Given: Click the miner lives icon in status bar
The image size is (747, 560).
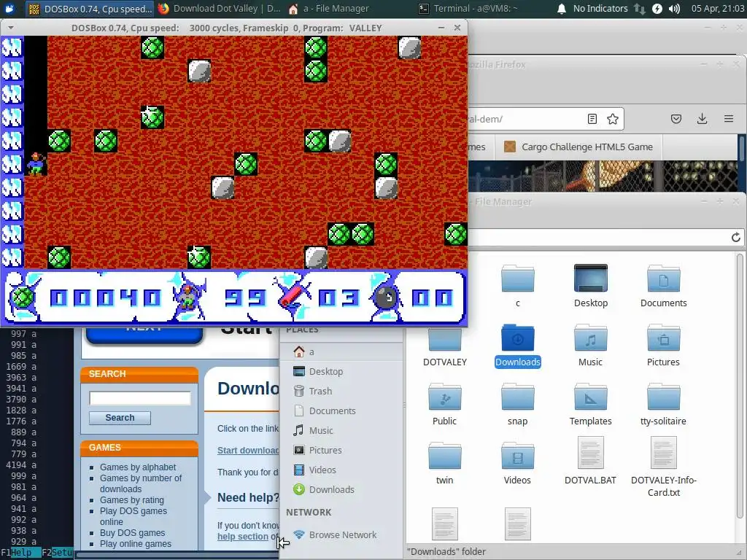Looking at the screenshot, I should point(189,297).
